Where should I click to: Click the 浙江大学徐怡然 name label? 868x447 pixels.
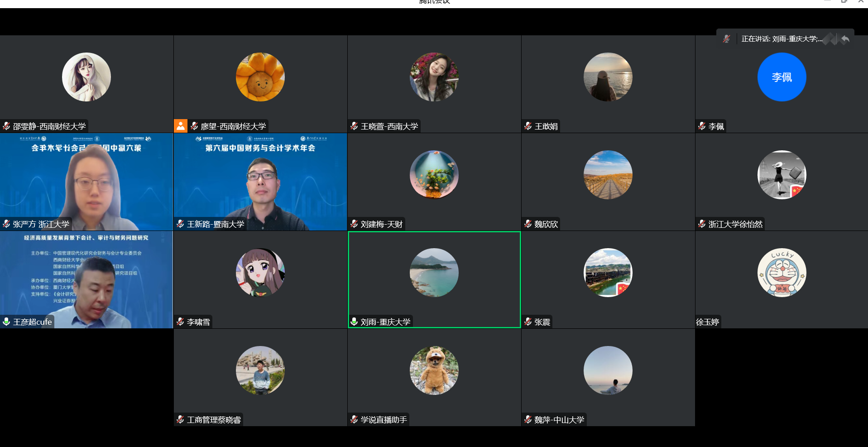tap(735, 224)
